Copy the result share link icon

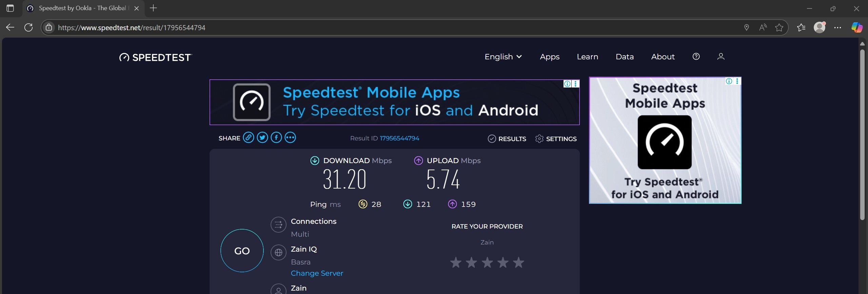(x=249, y=138)
